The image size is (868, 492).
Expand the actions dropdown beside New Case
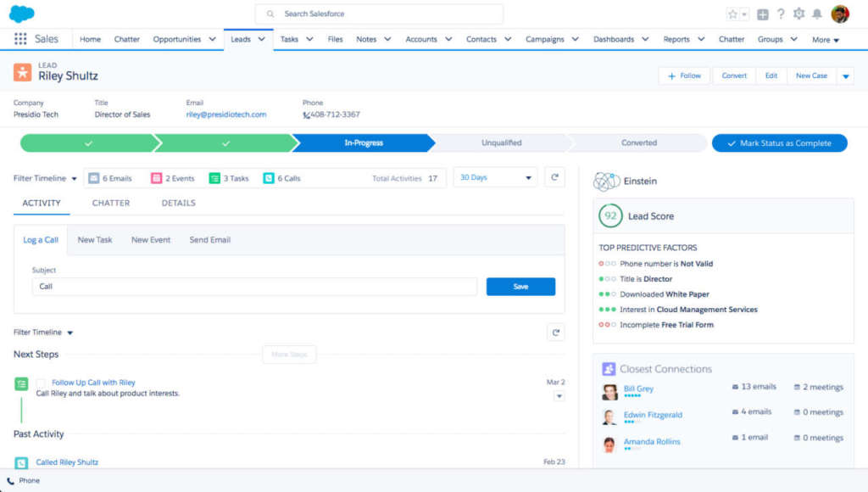845,76
